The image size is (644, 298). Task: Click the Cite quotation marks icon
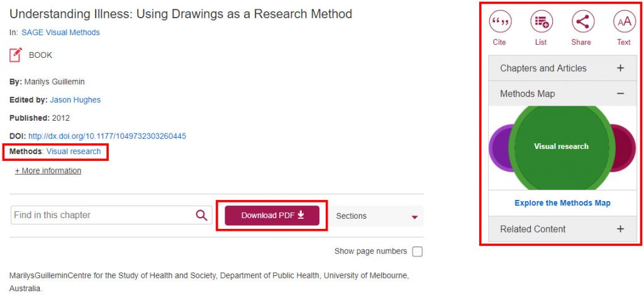(x=500, y=22)
